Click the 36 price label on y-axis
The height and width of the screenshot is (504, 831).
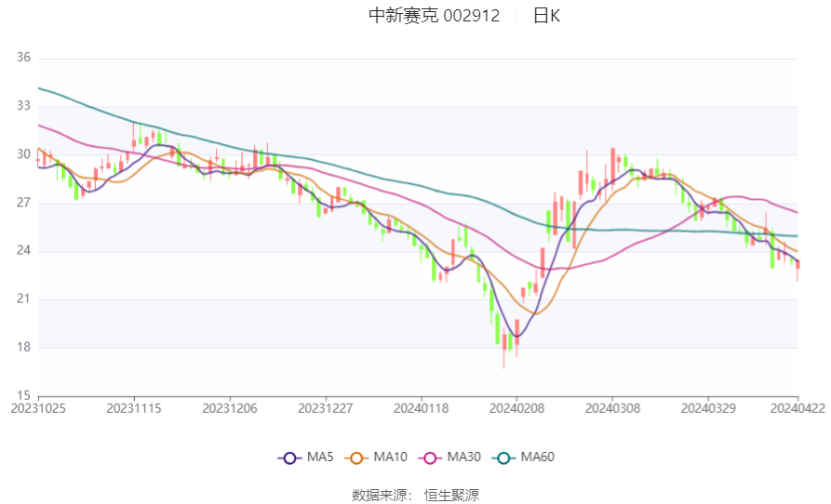tap(23, 58)
